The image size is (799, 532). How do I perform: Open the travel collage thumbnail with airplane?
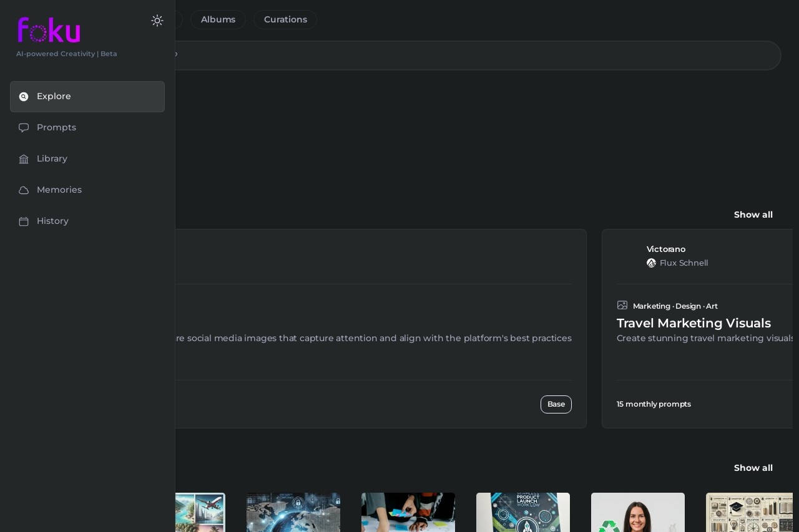(200, 512)
